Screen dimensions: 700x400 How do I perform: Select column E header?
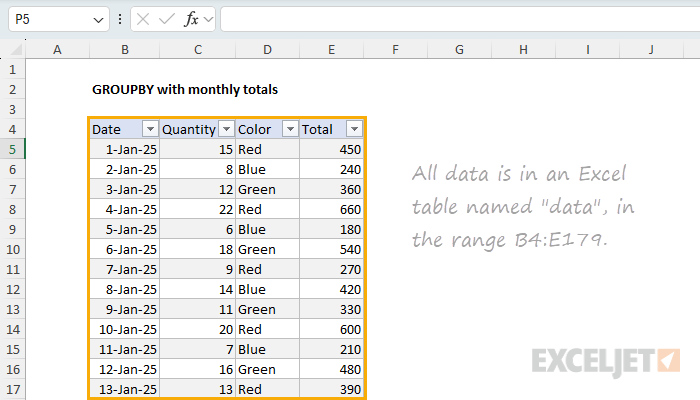[331, 50]
